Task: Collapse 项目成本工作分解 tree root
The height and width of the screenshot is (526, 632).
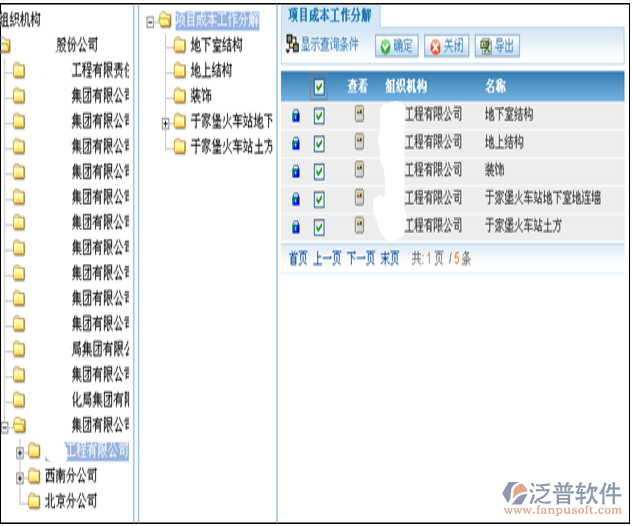Action: point(150,22)
